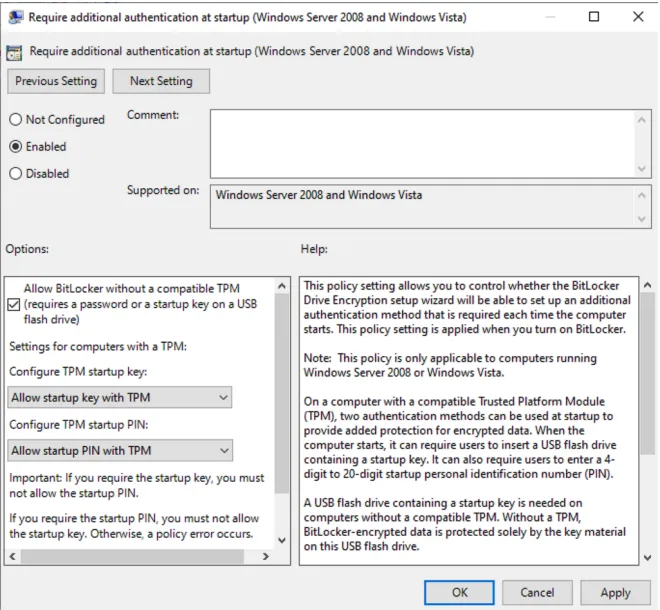The image size is (660, 610).
Task: Go to Previous Setting
Action: (56, 81)
